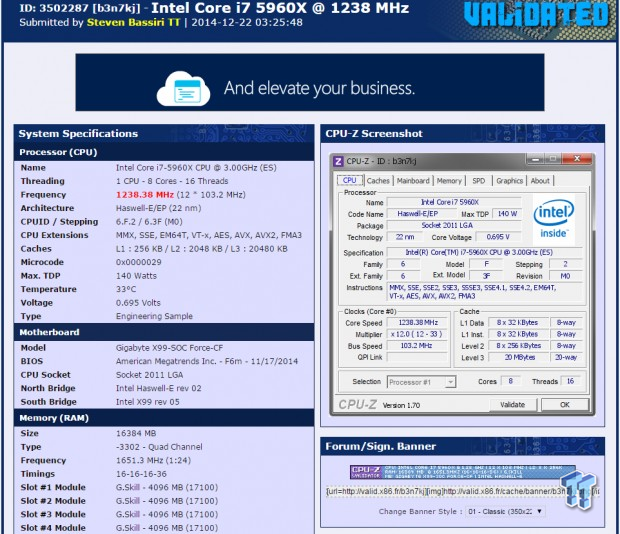
Task: Click the banner URL code field
Action: [462, 491]
